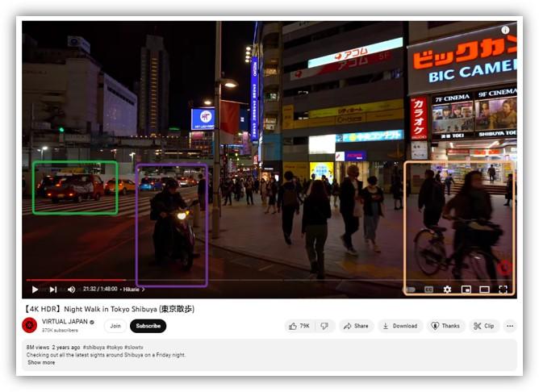Click the verified badge next to VIRTUAL JAPAN
This screenshot has width=539, height=392.
point(92,322)
